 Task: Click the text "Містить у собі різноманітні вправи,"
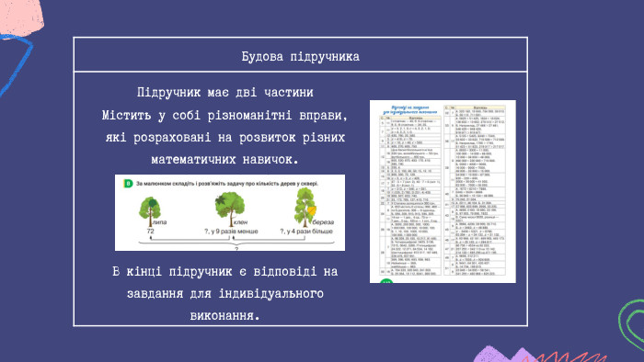(224, 115)
